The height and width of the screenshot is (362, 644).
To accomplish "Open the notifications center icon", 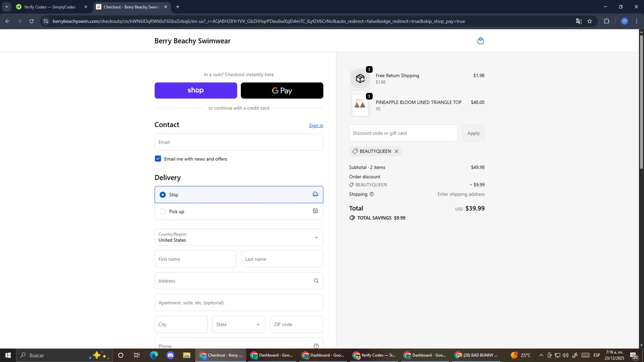I will coord(634,355).
